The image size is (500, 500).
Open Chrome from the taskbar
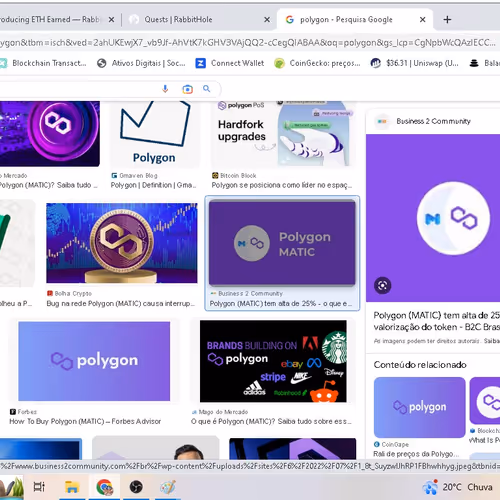(104, 487)
